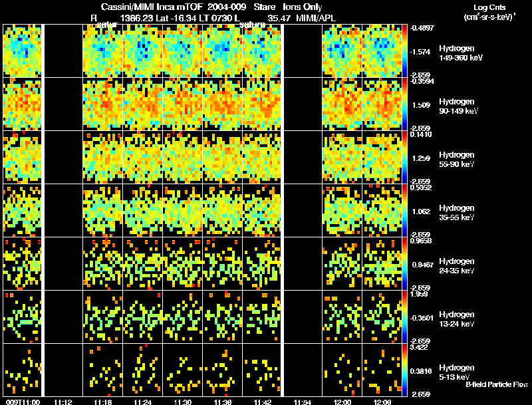The height and width of the screenshot is (405, 532).
Task: Click the 'Lat -16.34' header value
Action: pos(176,18)
